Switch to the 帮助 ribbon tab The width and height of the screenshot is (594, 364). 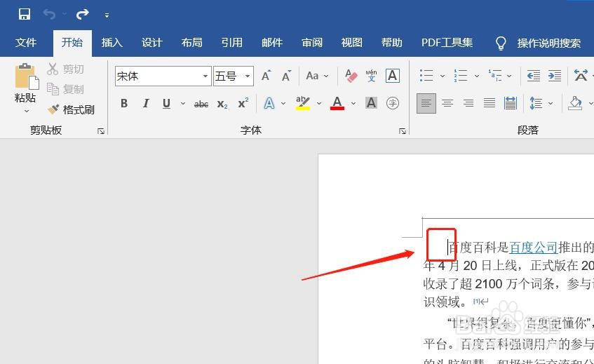pyautogui.click(x=392, y=42)
